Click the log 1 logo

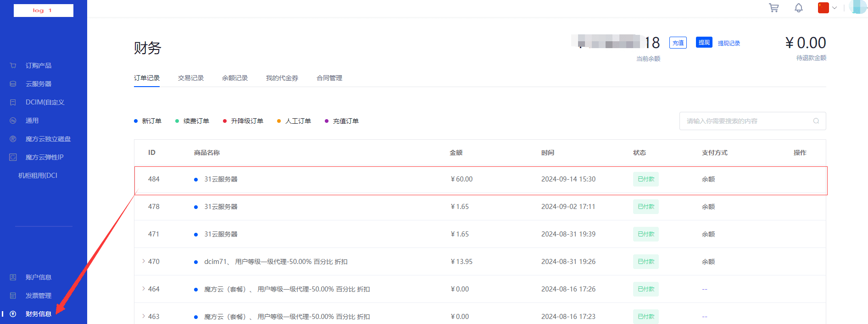pos(44,11)
